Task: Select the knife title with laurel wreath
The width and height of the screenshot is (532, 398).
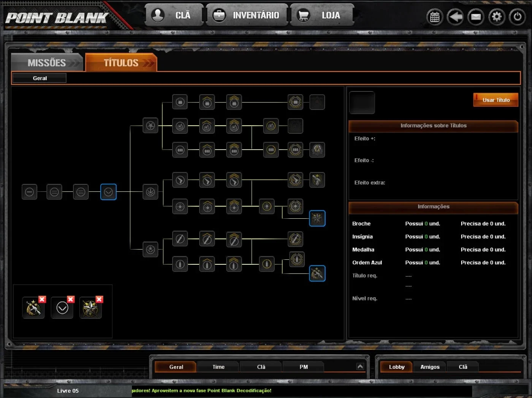Action: click(x=295, y=239)
